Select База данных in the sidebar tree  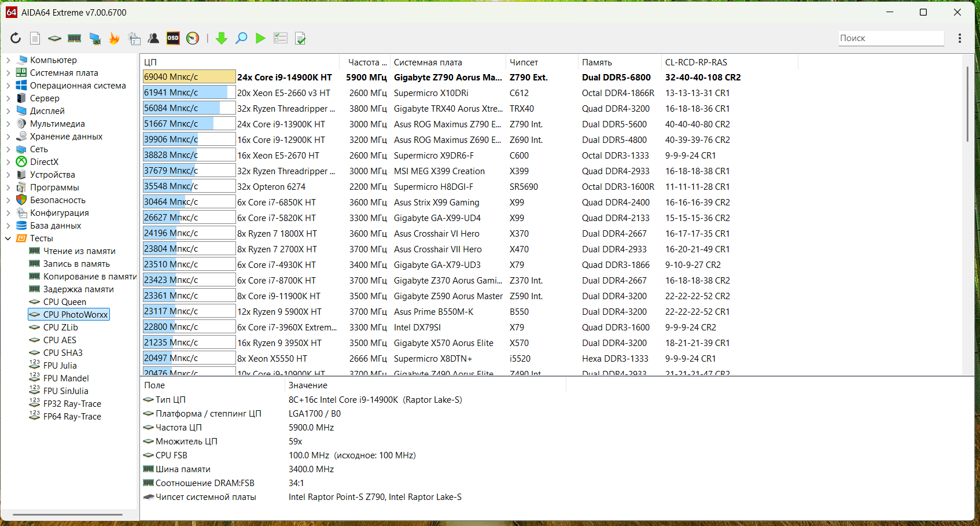tap(56, 225)
